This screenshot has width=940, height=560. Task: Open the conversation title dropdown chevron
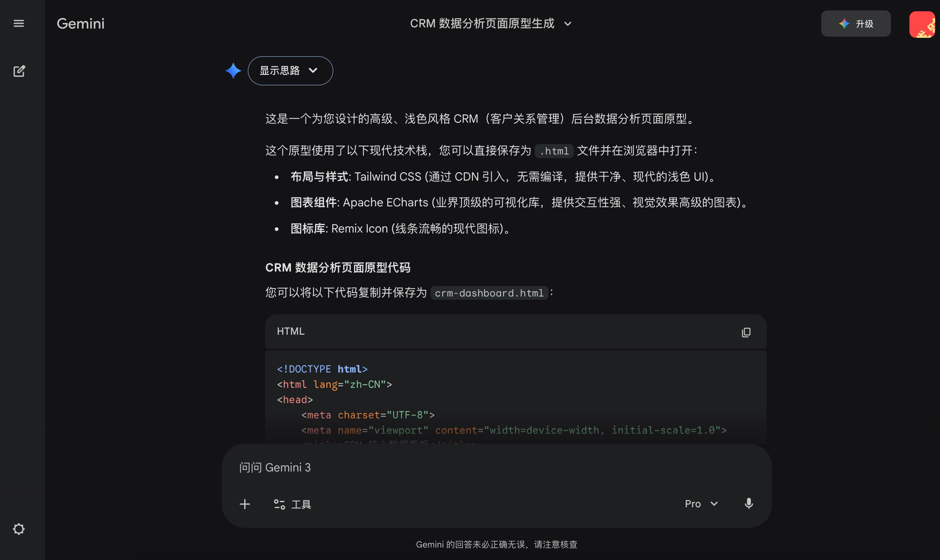pyautogui.click(x=568, y=24)
